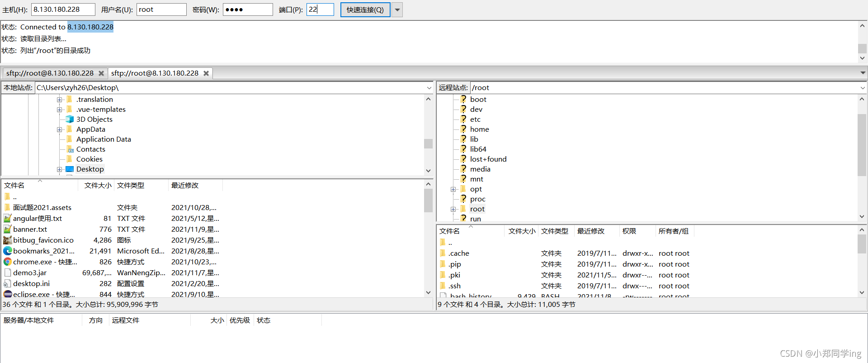Select the Desktop folder icon in local tree
Screen dimensions: 868x363
70,169
